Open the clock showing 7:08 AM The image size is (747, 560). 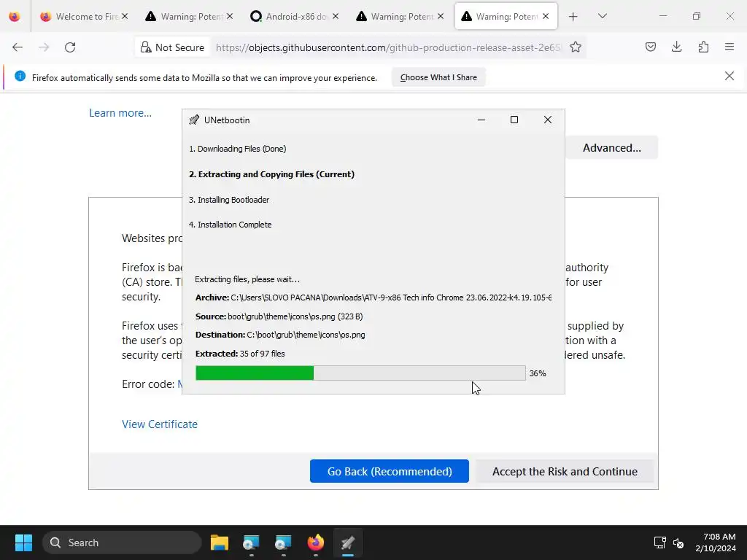716,542
